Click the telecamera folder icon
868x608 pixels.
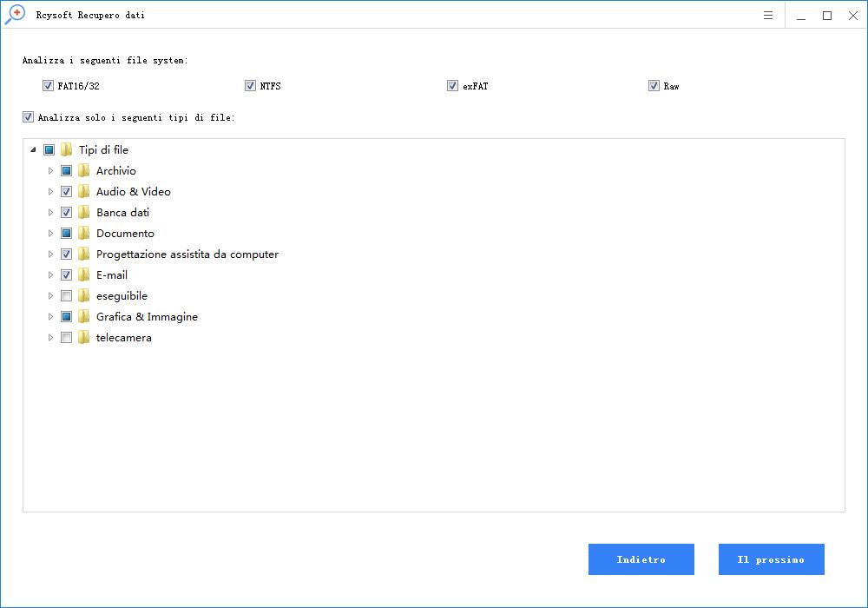tap(84, 338)
